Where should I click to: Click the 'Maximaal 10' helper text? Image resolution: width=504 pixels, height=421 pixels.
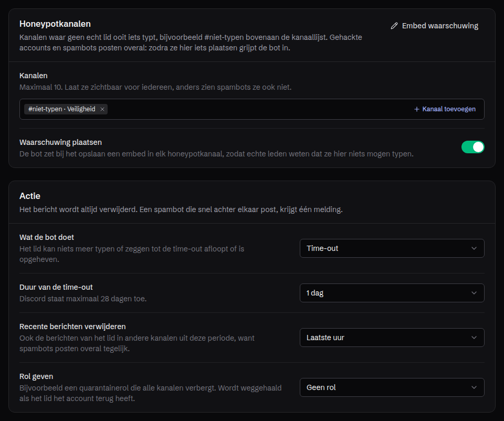point(155,88)
